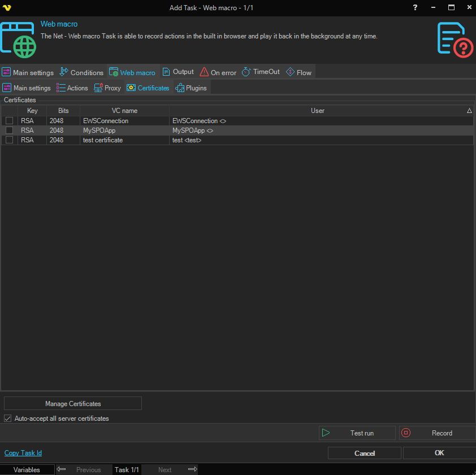Disable Auto-accept all server certificates
The width and height of the screenshot is (476, 475).
(x=8, y=419)
